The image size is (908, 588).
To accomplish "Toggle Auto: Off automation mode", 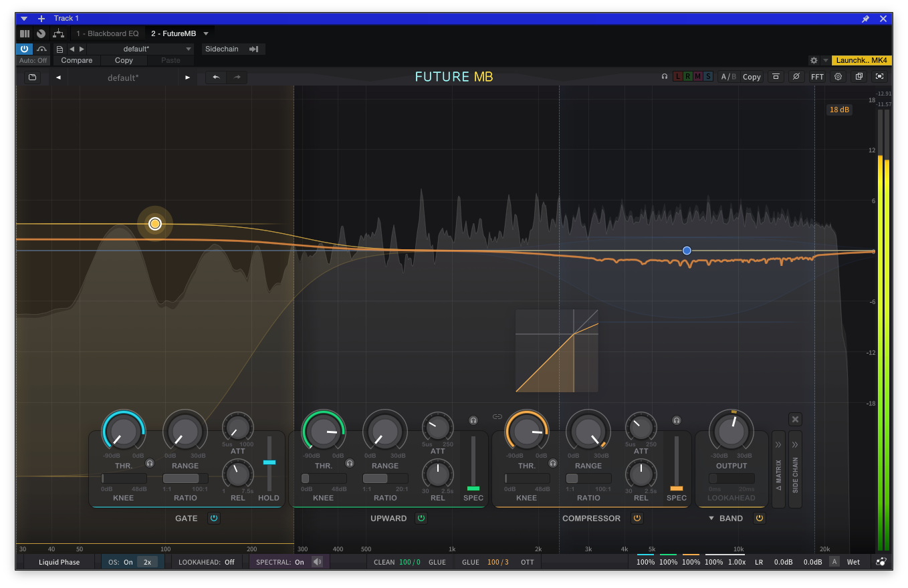I will click(33, 60).
